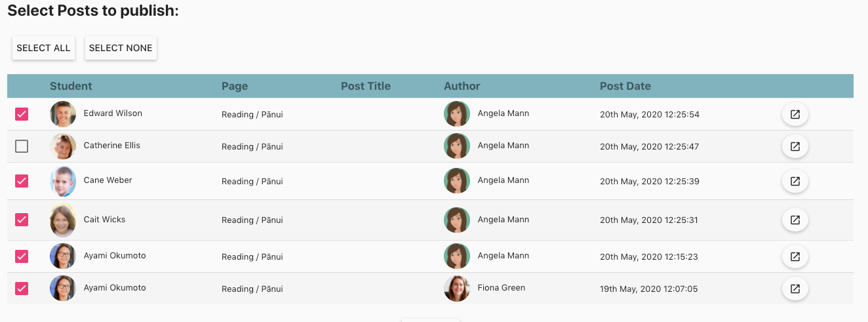868x322 pixels.
Task: Click Edward Wilson's student avatar
Action: (63, 114)
